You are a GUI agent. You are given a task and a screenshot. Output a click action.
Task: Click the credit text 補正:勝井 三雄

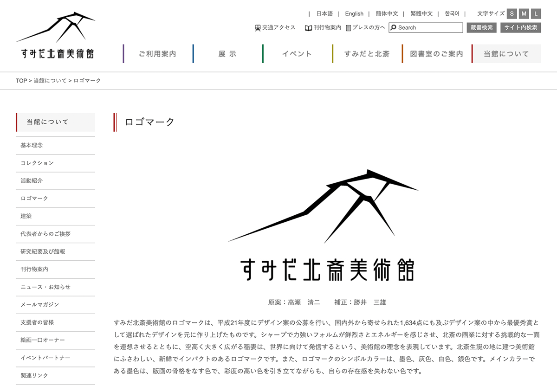[x=360, y=302]
